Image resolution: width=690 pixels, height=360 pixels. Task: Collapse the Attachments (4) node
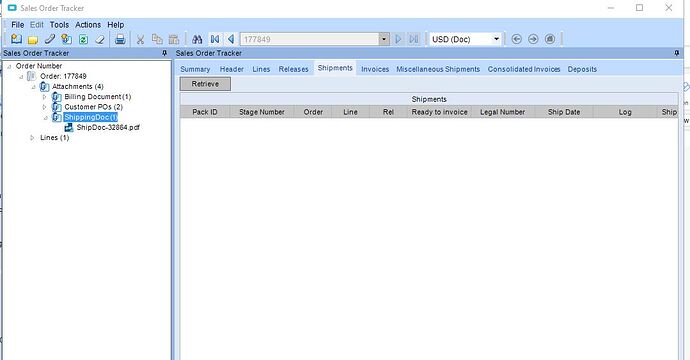[x=33, y=87]
